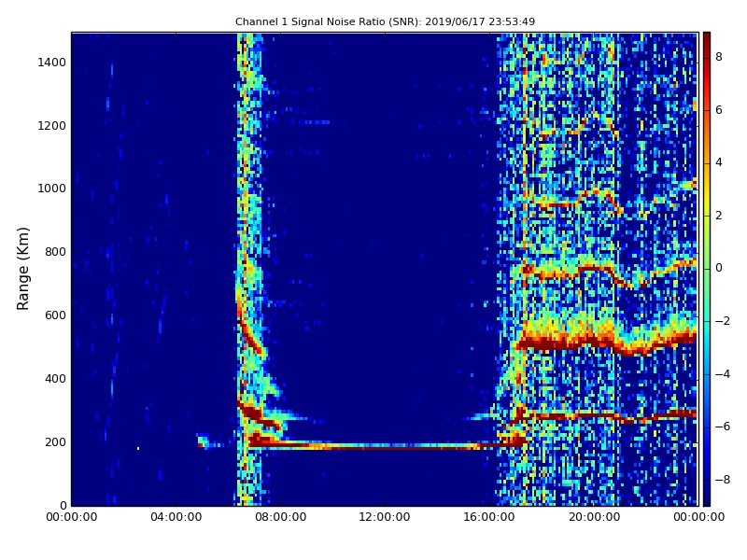
Task: Click the colorbar label 6
Action: (719, 110)
